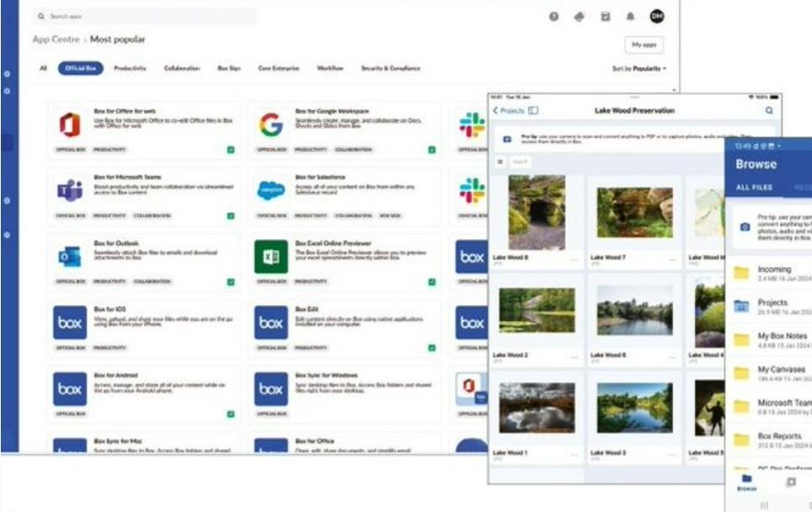Screen dimensions: 812x512
Task: Go to App Centre via breadcrumb
Action: pyautogui.click(x=56, y=40)
